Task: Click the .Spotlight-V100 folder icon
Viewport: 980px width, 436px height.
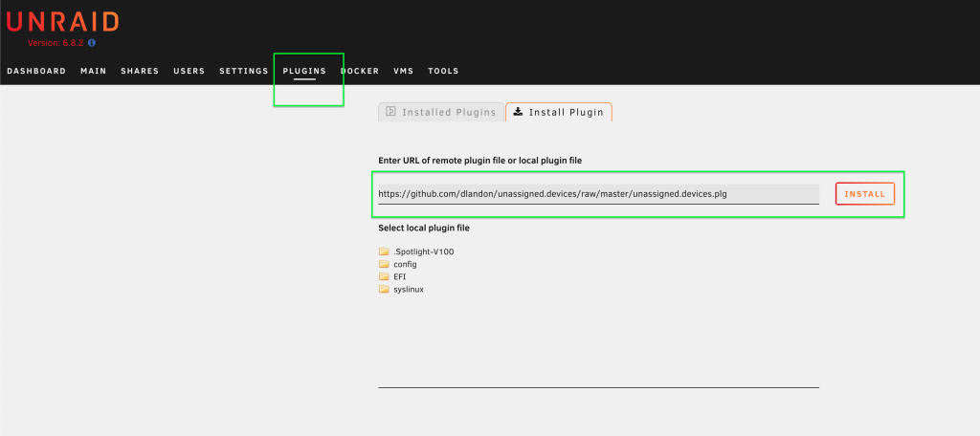Action: coord(384,251)
